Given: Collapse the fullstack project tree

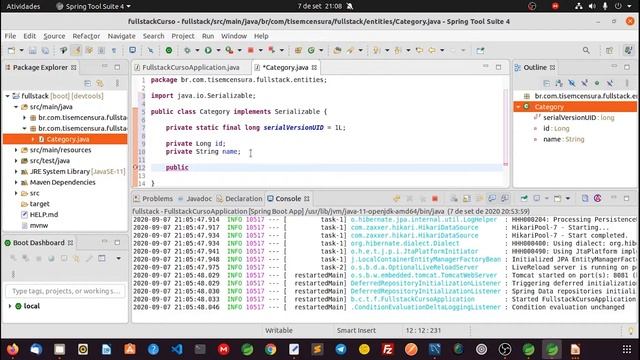Looking at the screenshot, I should coord(7,96).
